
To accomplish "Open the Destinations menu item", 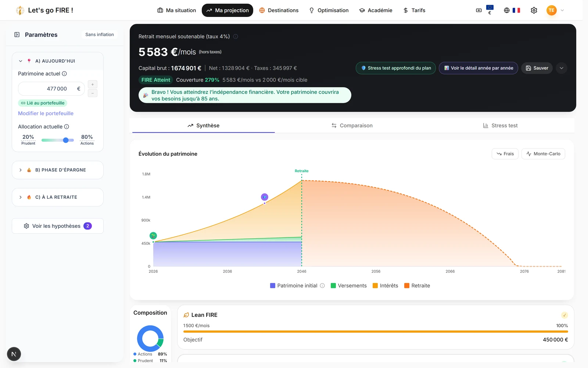I will [279, 10].
